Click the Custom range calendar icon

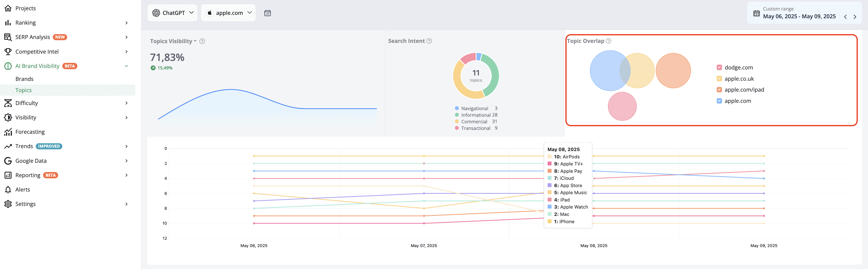click(757, 13)
